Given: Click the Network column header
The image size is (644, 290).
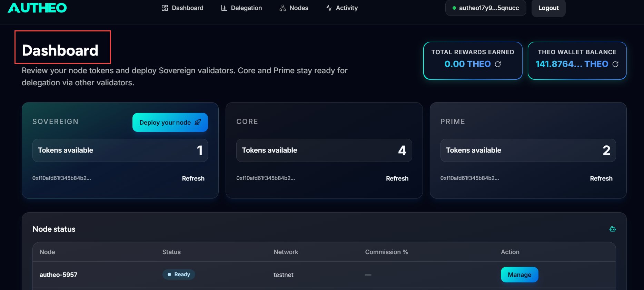Looking at the screenshot, I should click(286, 252).
